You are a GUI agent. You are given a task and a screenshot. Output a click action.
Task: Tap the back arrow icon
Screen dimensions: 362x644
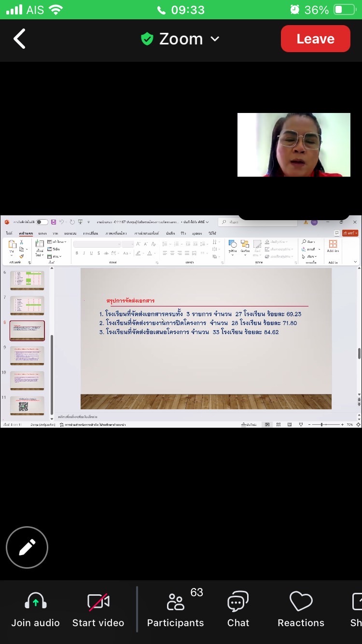[19, 39]
